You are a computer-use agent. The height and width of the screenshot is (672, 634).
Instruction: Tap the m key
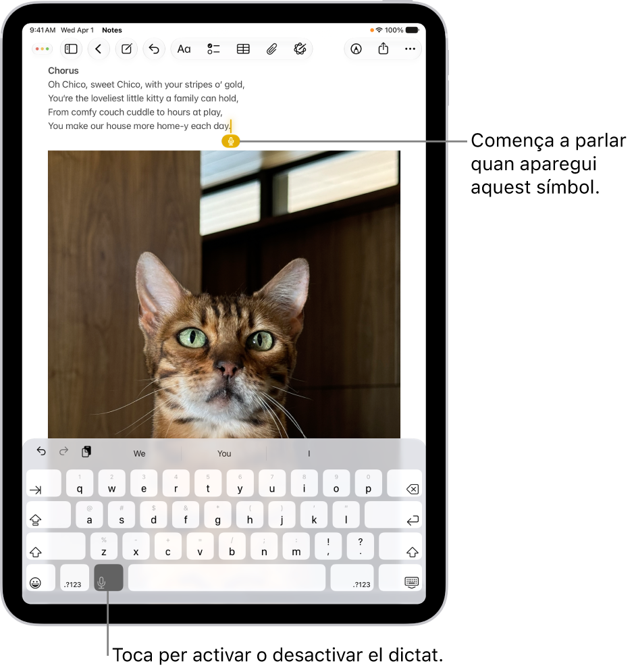(296, 546)
